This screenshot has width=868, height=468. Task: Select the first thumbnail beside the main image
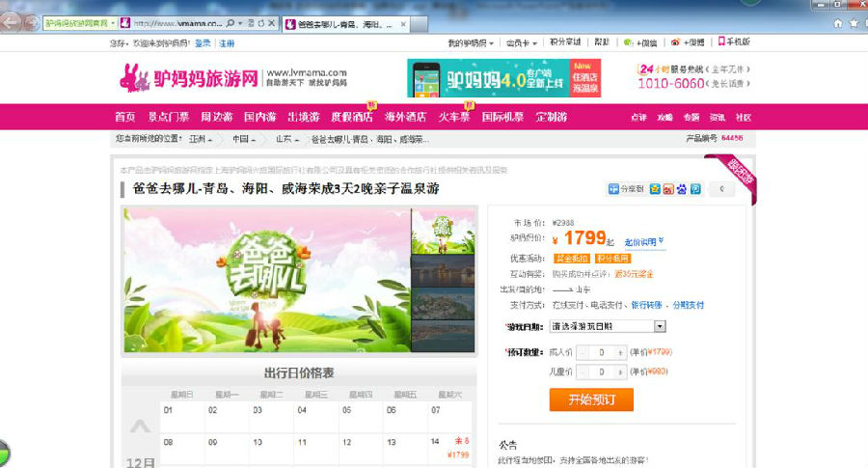point(443,231)
